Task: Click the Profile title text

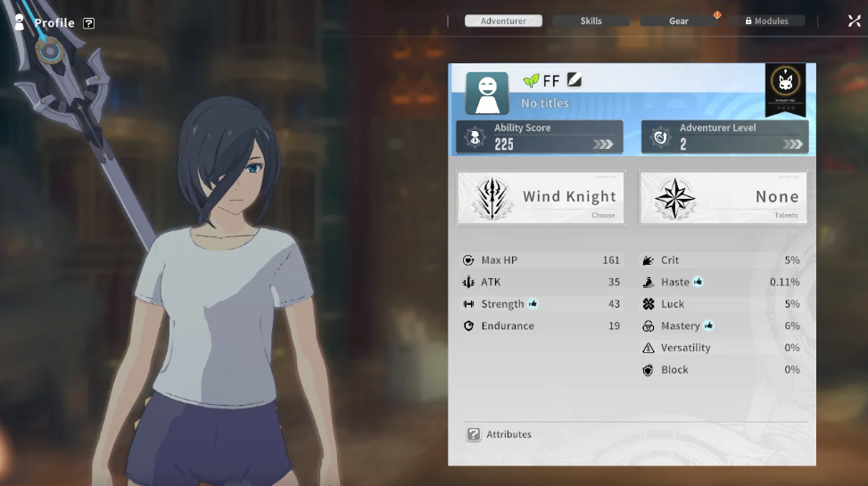Action: [x=54, y=23]
